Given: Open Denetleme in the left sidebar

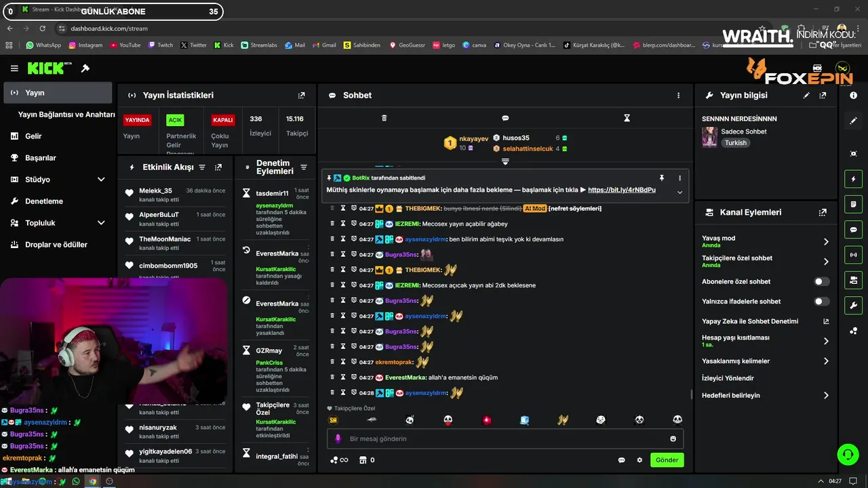Looking at the screenshot, I should (x=58, y=201).
